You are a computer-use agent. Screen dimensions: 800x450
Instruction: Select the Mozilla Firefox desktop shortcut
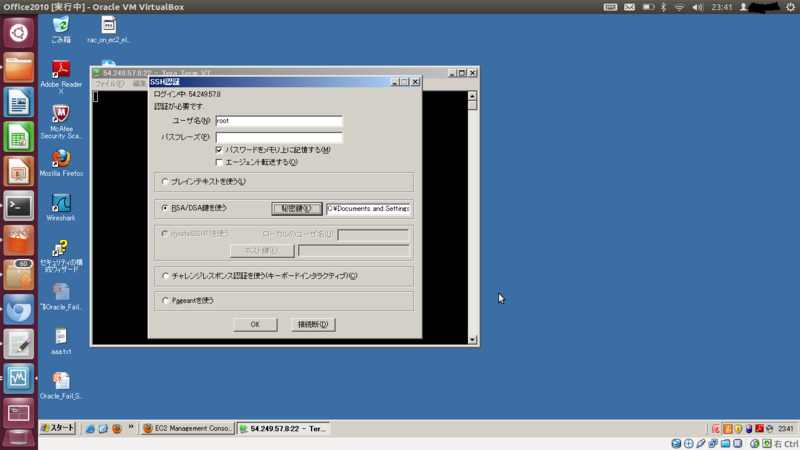(x=61, y=163)
